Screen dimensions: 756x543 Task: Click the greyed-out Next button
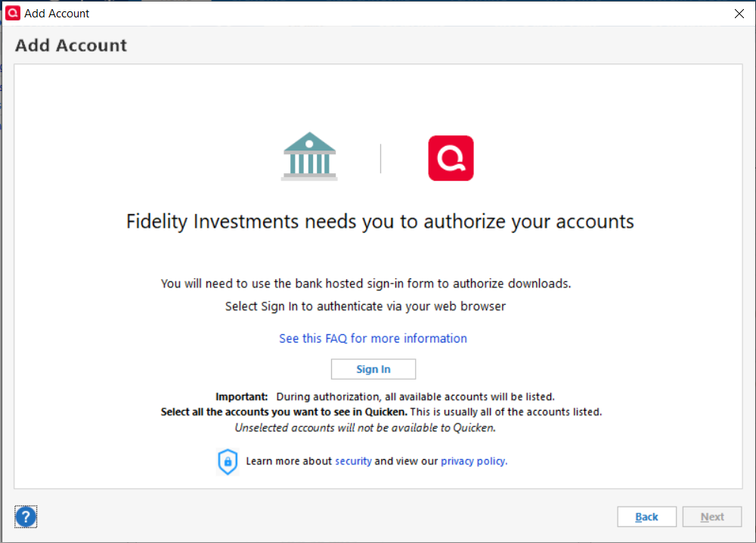[x=712, y=517]
